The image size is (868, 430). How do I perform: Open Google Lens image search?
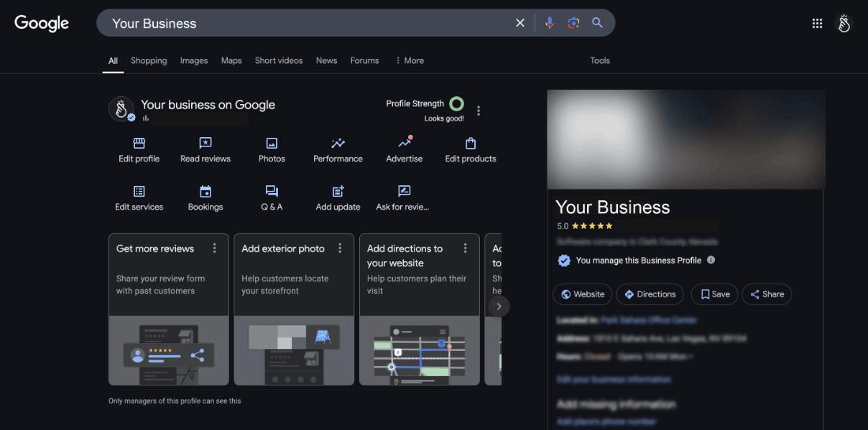point(573,23)
